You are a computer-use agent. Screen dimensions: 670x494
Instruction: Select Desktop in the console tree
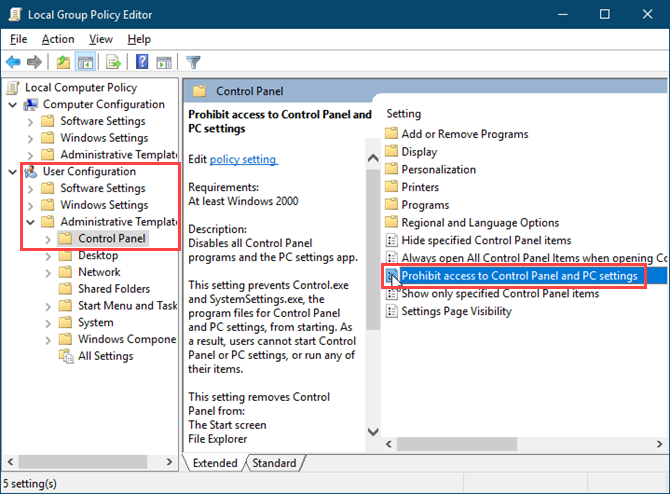98,256
